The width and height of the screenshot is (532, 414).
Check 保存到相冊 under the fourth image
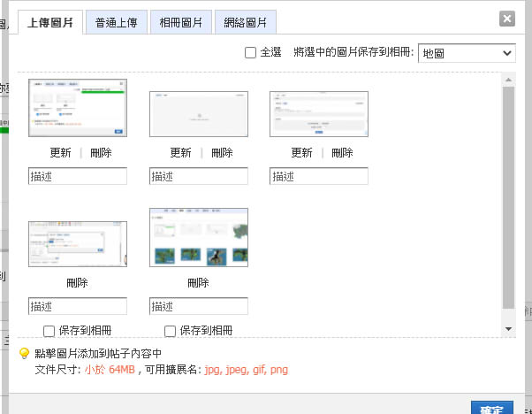point(49,331)
